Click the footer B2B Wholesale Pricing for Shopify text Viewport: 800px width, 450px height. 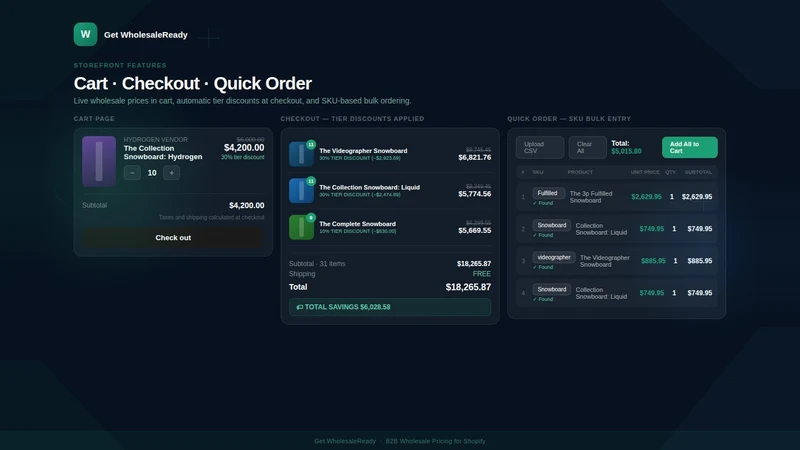point(435,441)
